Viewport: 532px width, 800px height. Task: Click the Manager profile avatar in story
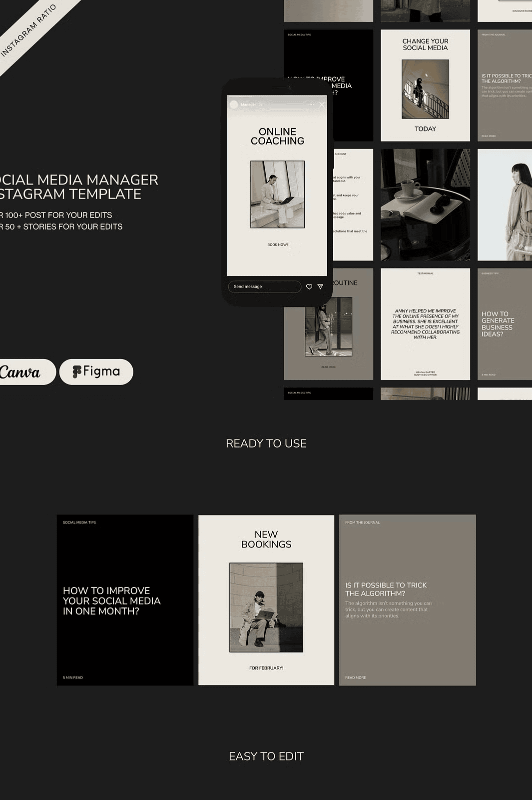(234, 104)
